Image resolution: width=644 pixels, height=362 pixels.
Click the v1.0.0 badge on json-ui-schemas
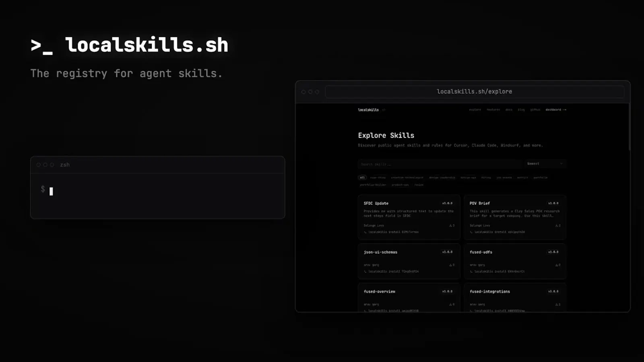click(x=447, y=252)
